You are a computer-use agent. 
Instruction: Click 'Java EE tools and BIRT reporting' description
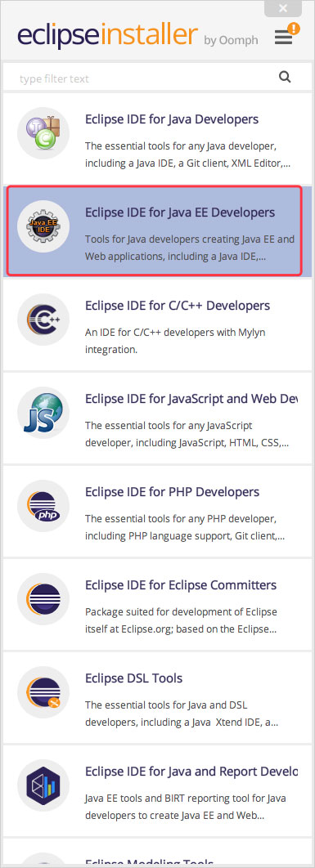tap(185, 807)
